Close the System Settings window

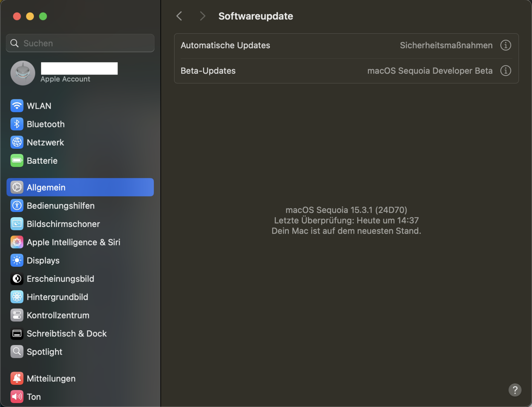pyautogui.click(x=17, y=16)
